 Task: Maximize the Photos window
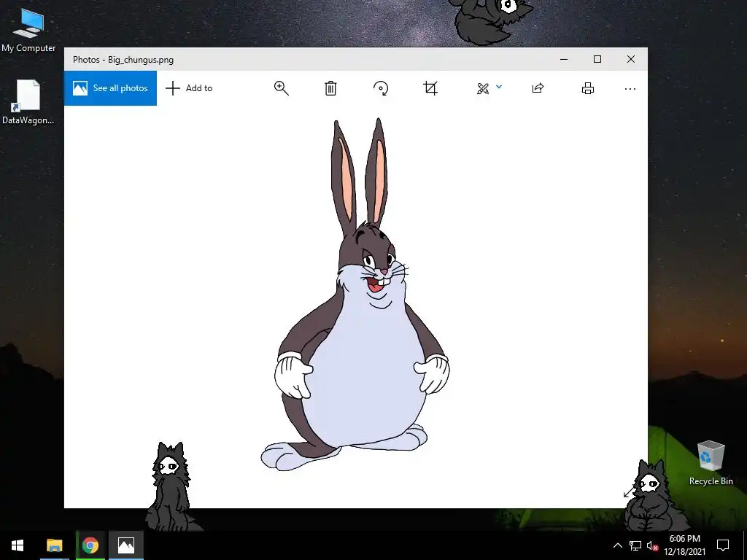[597, 59]
